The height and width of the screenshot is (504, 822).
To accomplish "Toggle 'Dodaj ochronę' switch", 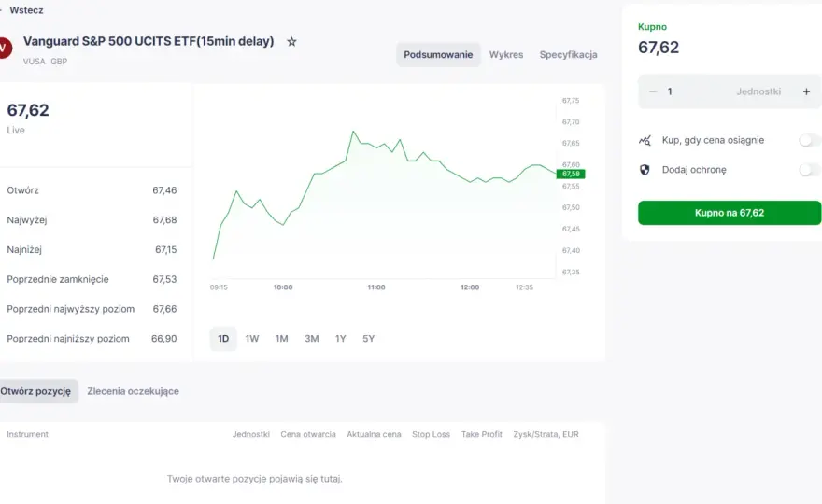I will coord(809,170).
